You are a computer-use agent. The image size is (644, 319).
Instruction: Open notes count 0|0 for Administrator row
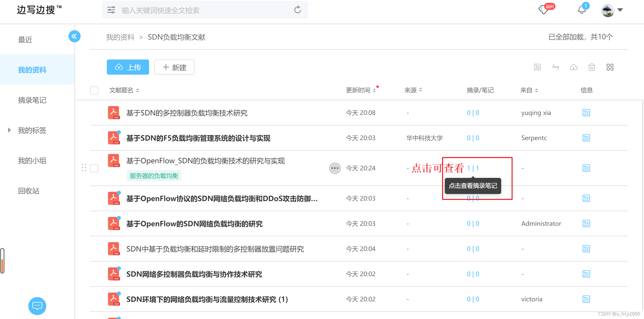click(473, 224)
